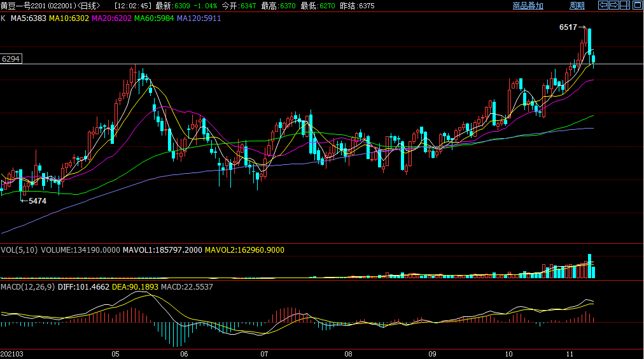Click the 202103 date axis label
Viewport: 644px width, 359px height.
12,354
